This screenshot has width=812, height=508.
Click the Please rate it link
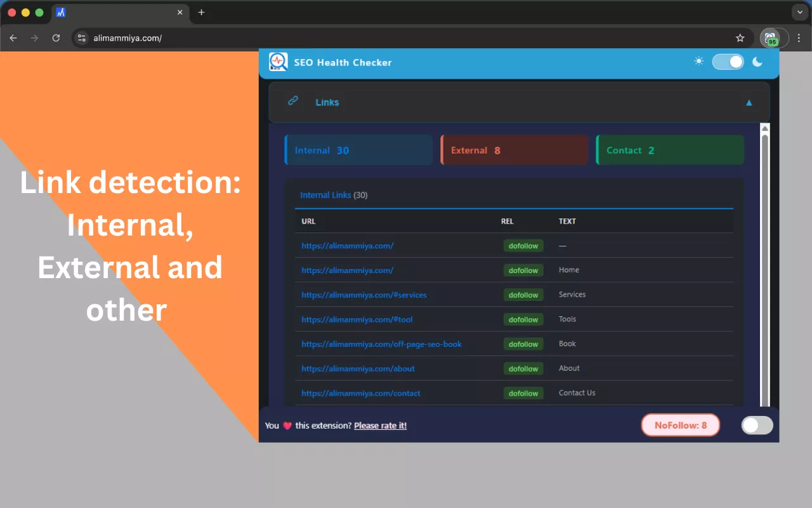click(x=380, y=425)
